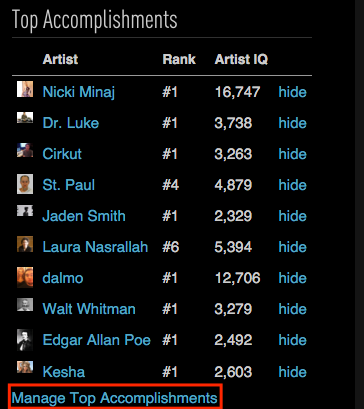Click Laura Nasrallah's profile thumbnail
The image size is (364, 409).
(25, 244)
